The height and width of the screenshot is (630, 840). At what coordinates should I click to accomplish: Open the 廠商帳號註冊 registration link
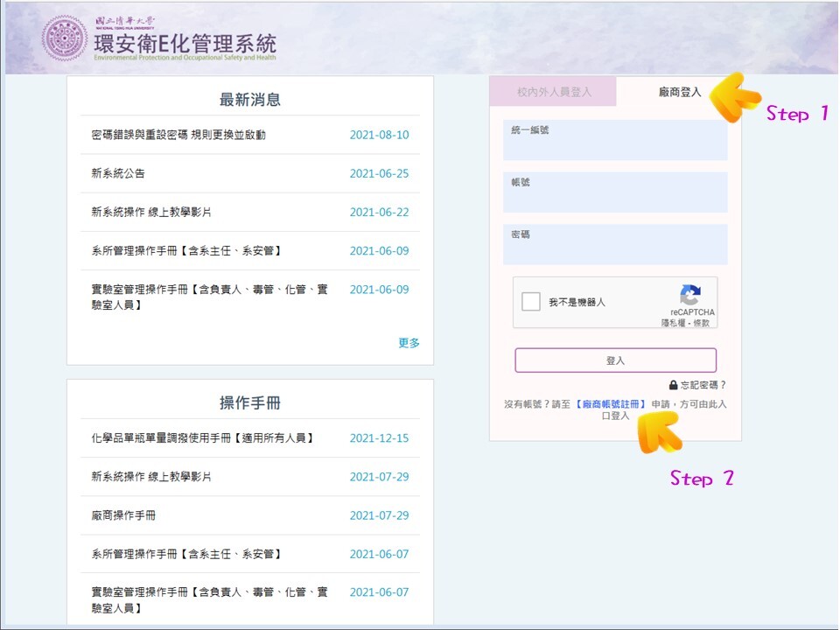[611, 404]
